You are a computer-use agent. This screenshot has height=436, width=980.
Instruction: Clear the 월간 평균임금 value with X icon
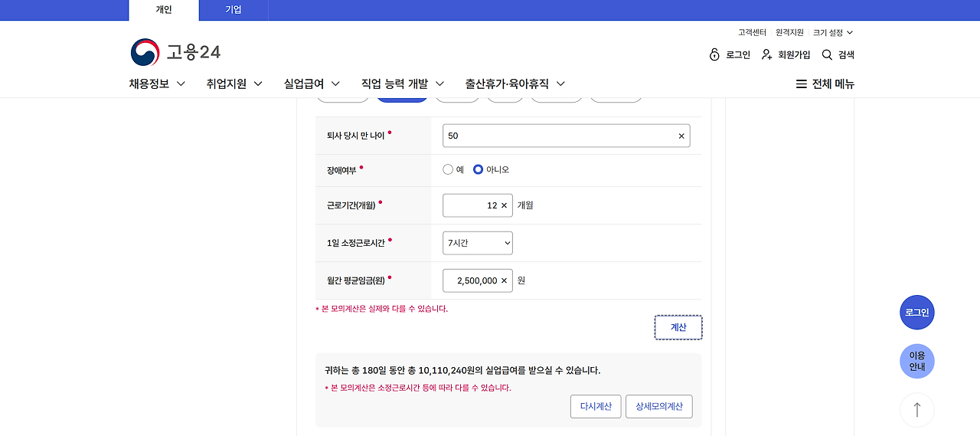[x=504, y=281]
